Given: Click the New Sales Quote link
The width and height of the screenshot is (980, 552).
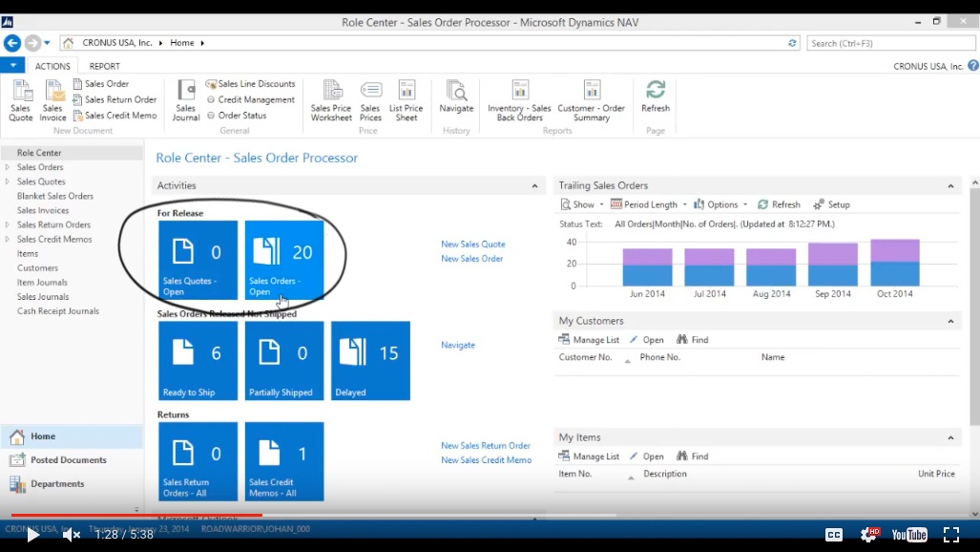Looking at the screenshot, I should 473,244.
